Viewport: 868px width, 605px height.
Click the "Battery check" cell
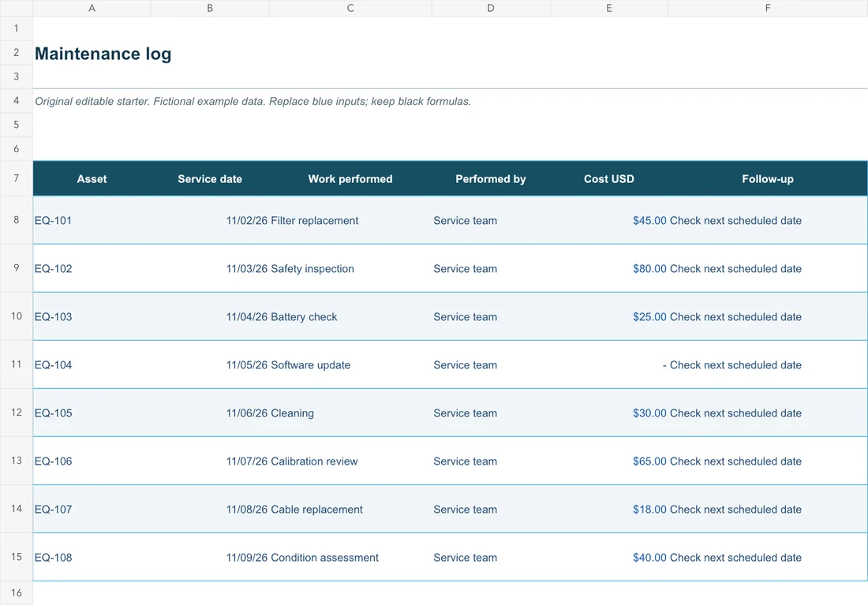[x=350, y=316]
